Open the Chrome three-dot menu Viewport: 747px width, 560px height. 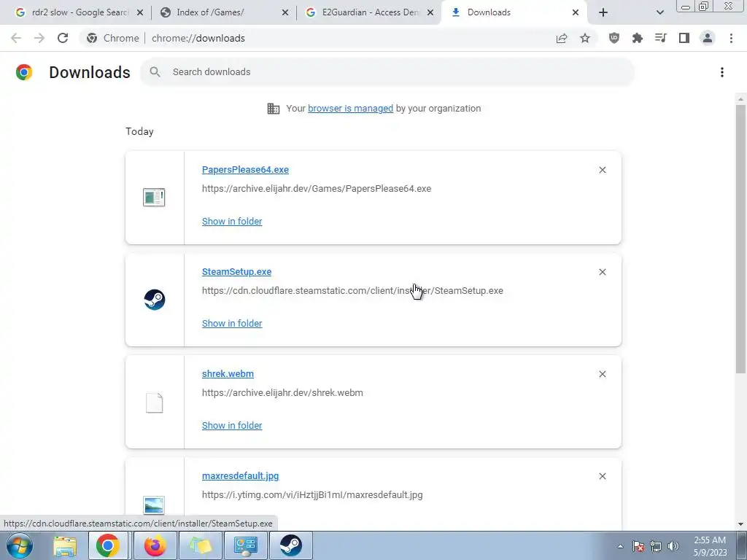731,38
